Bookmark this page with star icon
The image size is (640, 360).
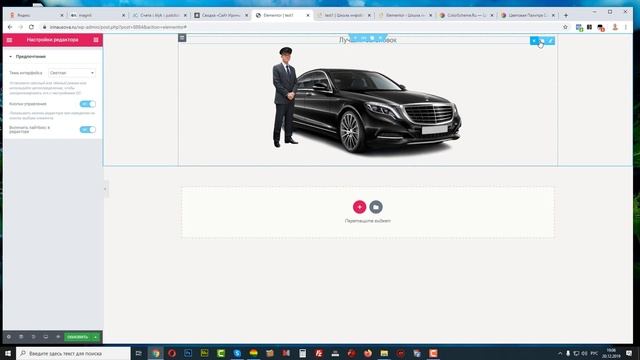[x=565, y=27]
